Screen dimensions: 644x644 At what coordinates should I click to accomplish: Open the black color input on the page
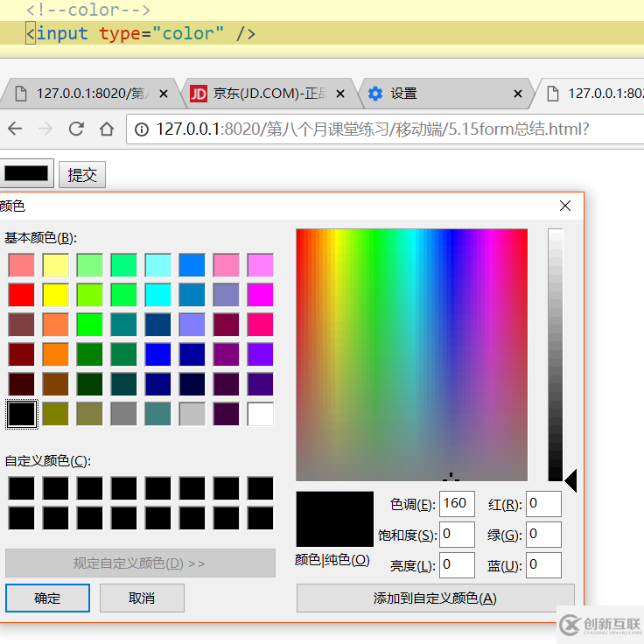(x=26, y=173)
